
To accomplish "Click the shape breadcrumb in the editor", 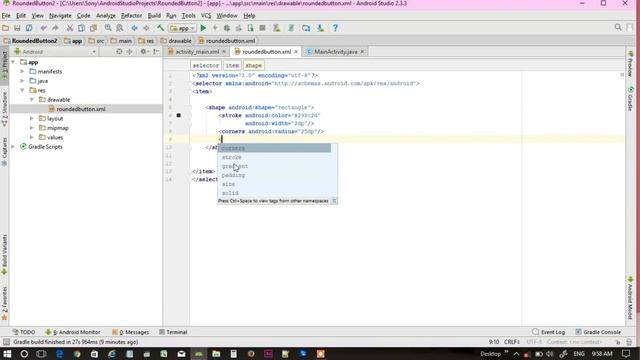I will [x=253, y=65].
